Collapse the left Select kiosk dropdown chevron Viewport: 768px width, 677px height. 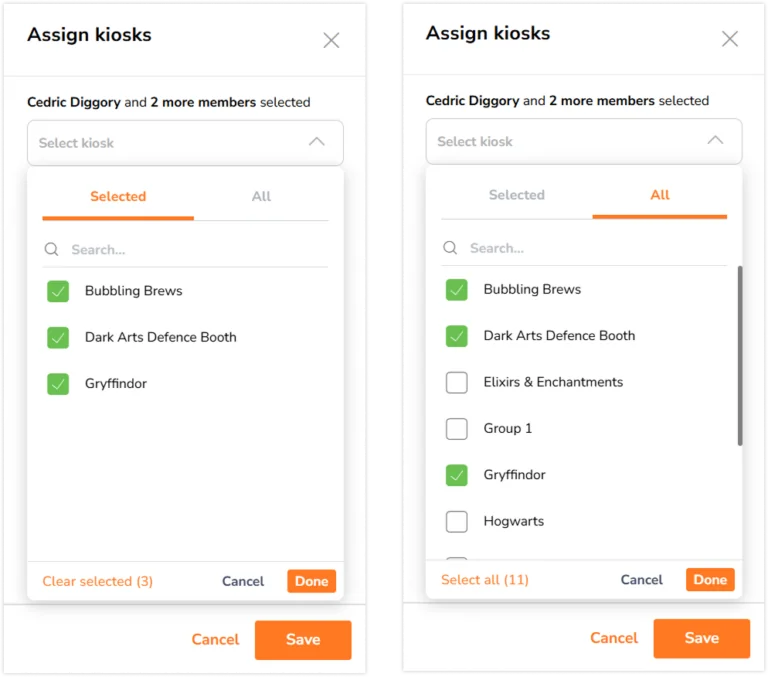tap(317, 142)
